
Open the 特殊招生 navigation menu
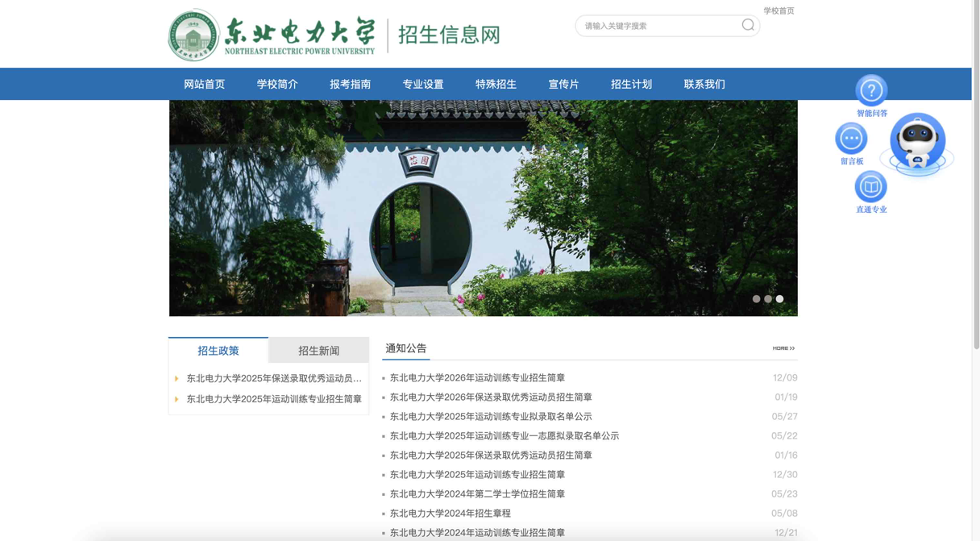496,85
